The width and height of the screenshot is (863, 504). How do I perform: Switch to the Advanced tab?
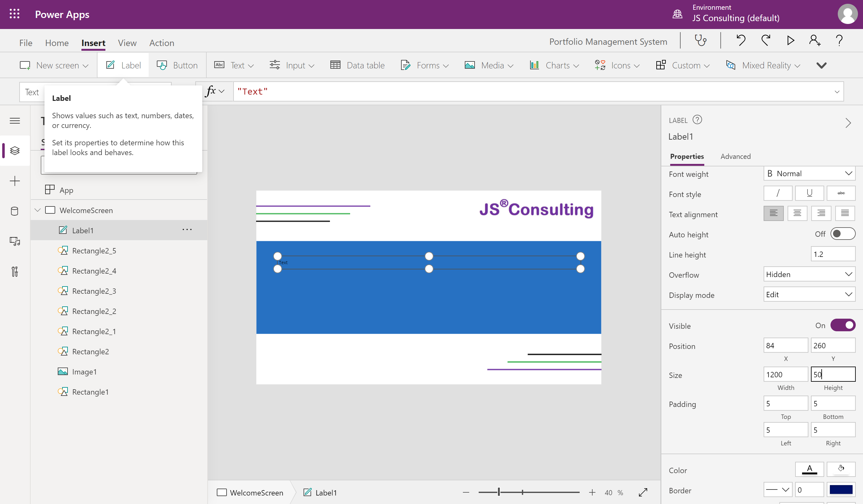click(x=735, y=156)
